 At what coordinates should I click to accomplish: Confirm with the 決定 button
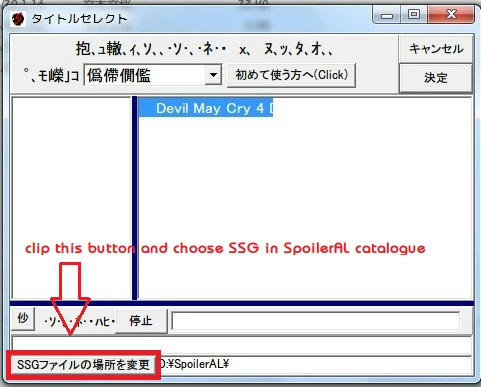pyautogui.click(x=436, y=78)
